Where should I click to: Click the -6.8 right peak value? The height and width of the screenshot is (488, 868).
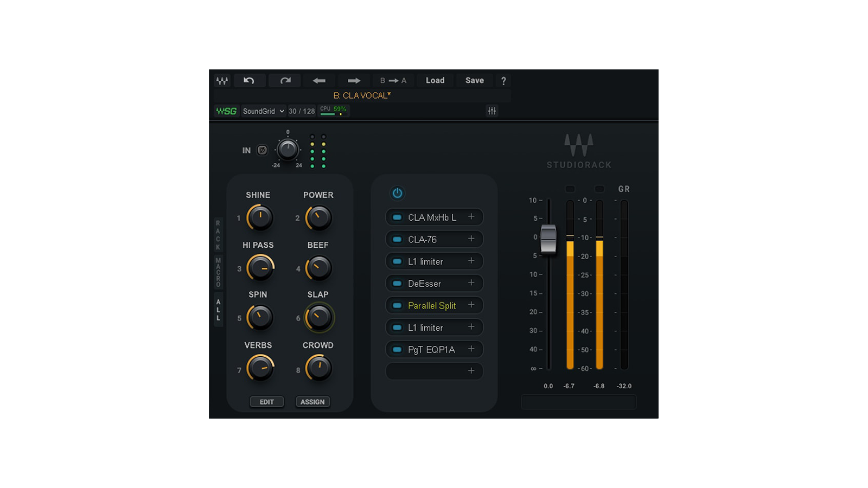click(599, 386)
